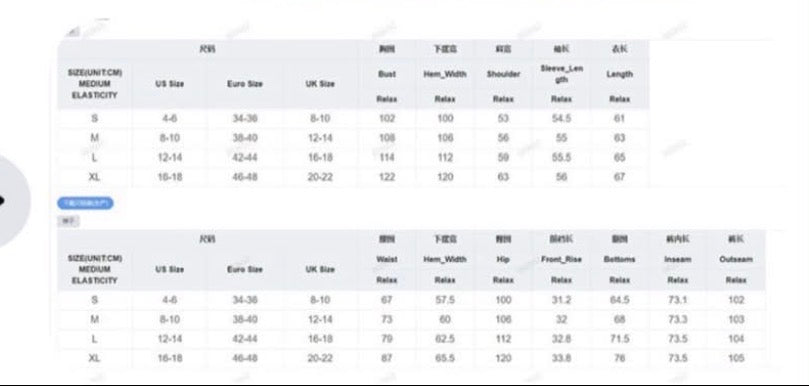Click the waist value 67 cell
The width and height of the screenshot is (809, 386).
pyautogui.click(x=387, y=300)
